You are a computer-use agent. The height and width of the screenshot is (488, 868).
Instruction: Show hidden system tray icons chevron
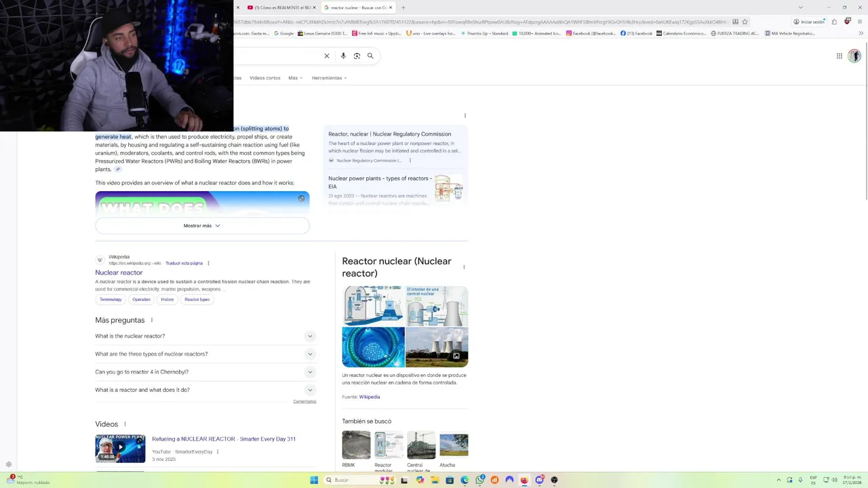click(x=778, y=480)
